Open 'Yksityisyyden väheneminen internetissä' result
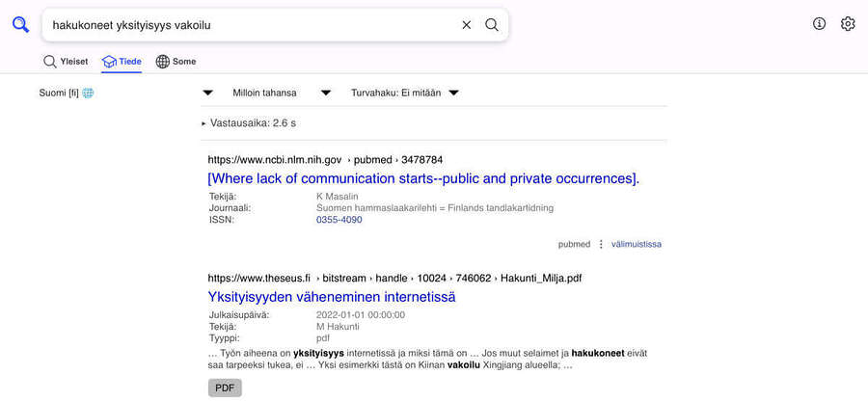The height and width of the screenshot is (402, 868). [x=332, y=297]
